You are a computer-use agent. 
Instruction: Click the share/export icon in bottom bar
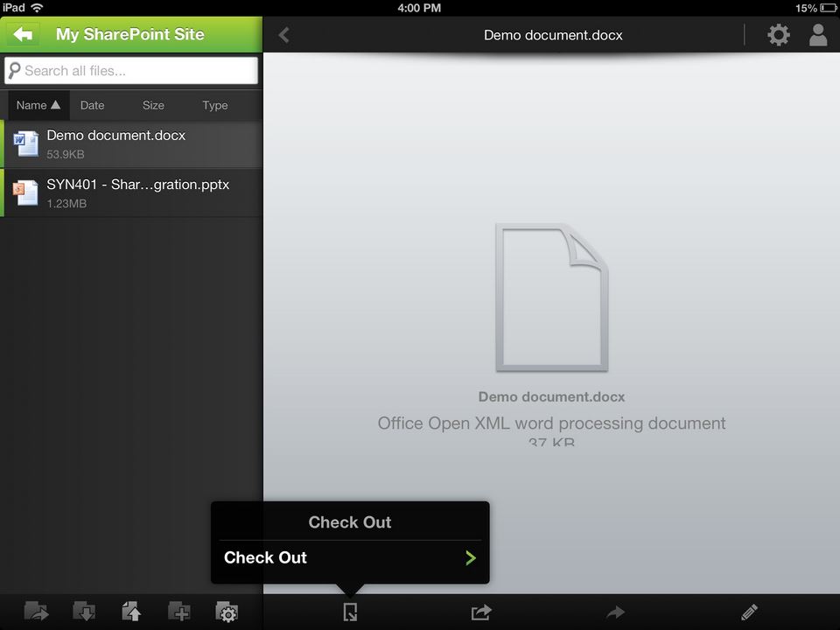pyautogui.click(x=481, y=612)
